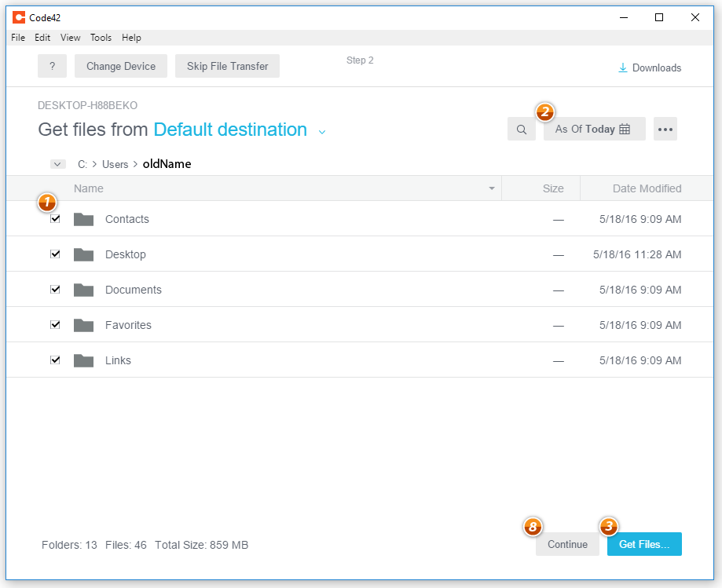Open the Tools menu
Screen dimensions: 722x588
pyautogui.click(x=101, y=37)
